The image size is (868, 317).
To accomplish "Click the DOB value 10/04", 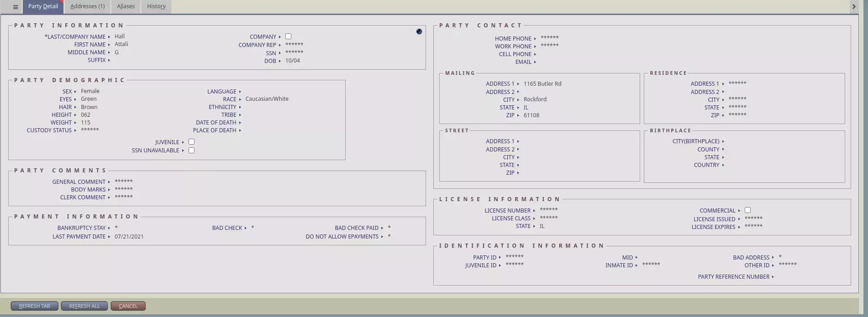I will (x=293, y=61).
